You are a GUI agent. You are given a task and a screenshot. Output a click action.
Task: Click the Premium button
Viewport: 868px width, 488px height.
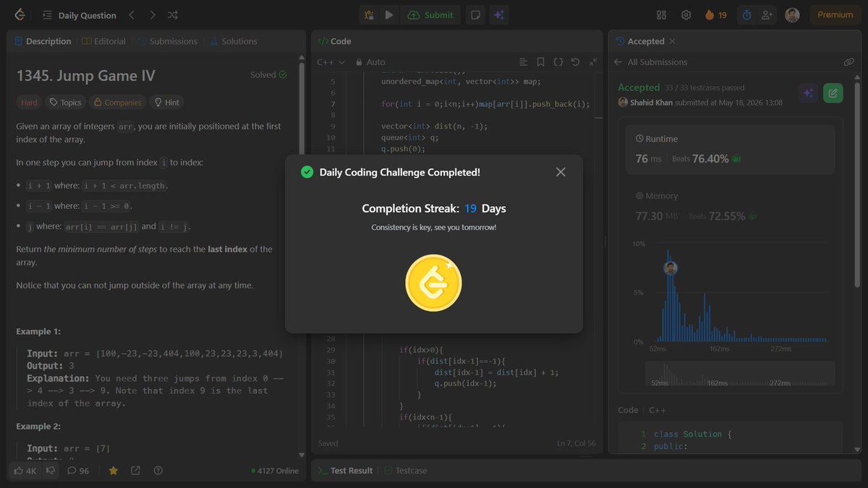pos(835,15)
